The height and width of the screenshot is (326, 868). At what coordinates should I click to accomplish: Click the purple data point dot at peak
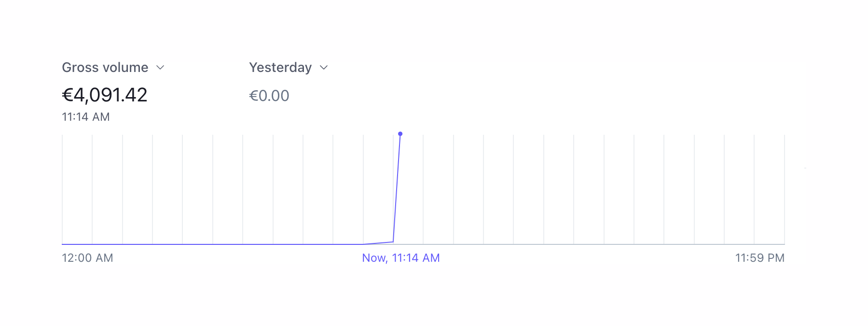[x=400, y=134]
